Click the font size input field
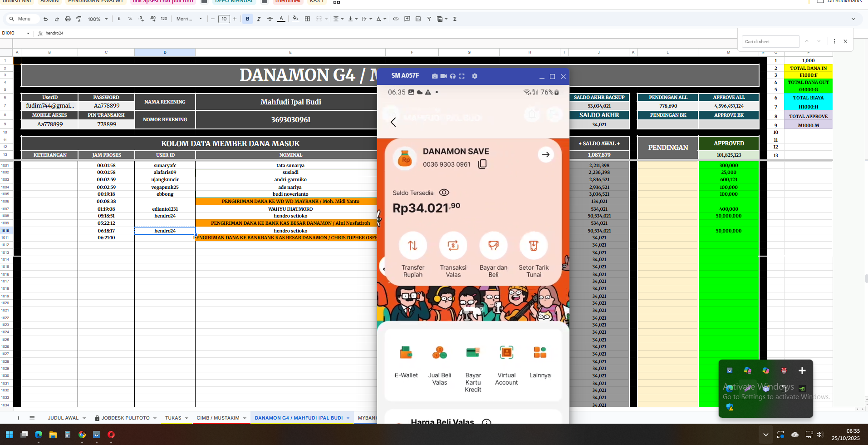 pyautogui.click(x=224, y=19)
